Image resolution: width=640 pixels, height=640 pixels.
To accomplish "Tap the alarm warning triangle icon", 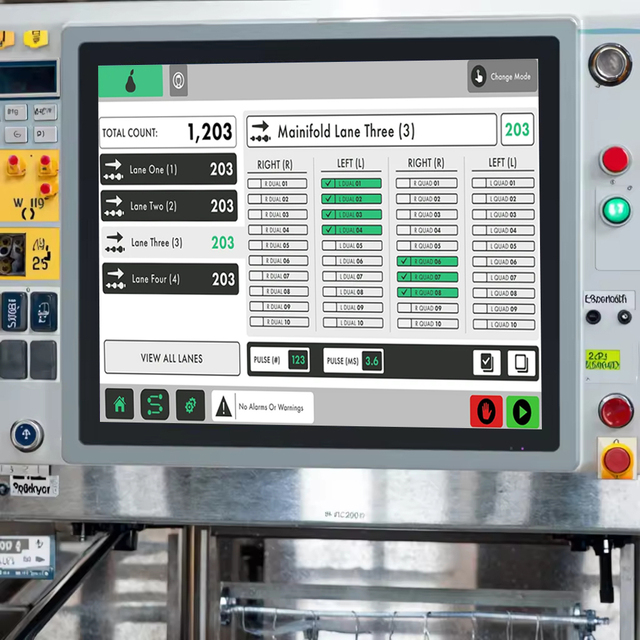I will 224,407.
